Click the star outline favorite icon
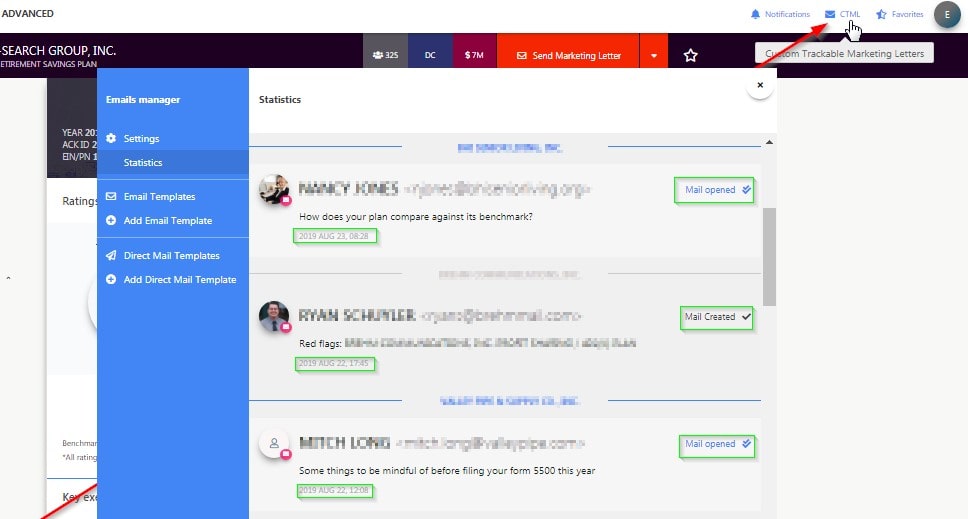This screenshot has width=968, height=519. pyautogui.click(x=690, y=55)
